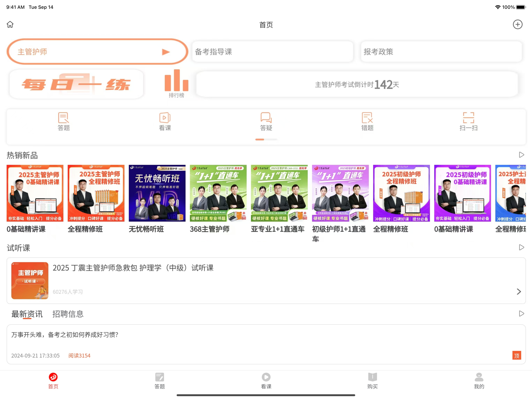Open the purple 2025初级护师 0基础精讲课 cover
532x399 pixels.
tap(462, 193)
